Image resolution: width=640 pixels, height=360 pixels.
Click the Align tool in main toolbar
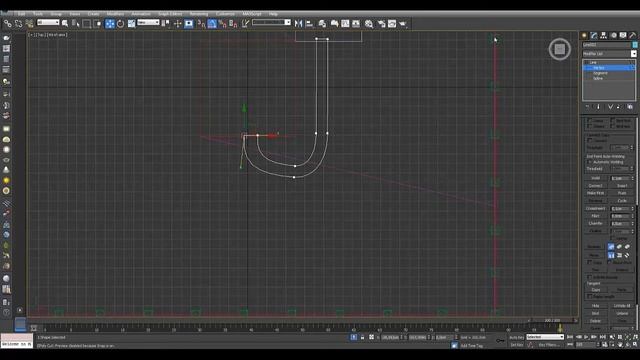point(309,24)
